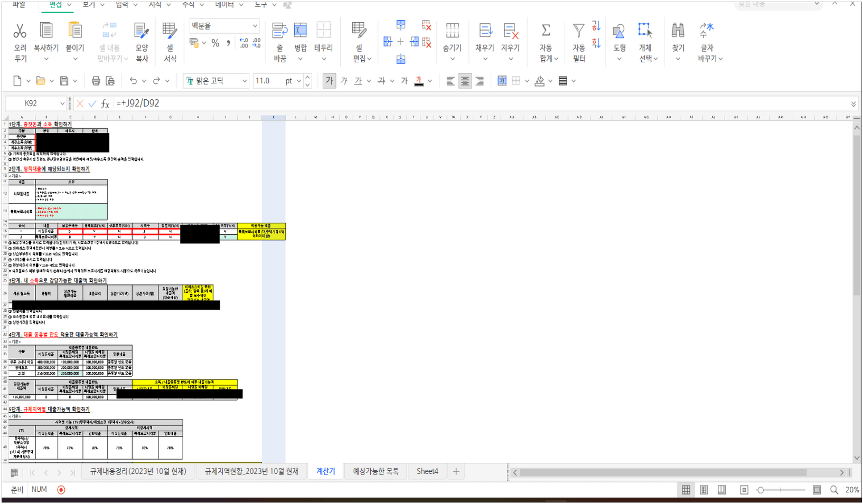863x504 pixels.
Task: Click the 자동 합계 sigma icon
Action: (546, 31)
